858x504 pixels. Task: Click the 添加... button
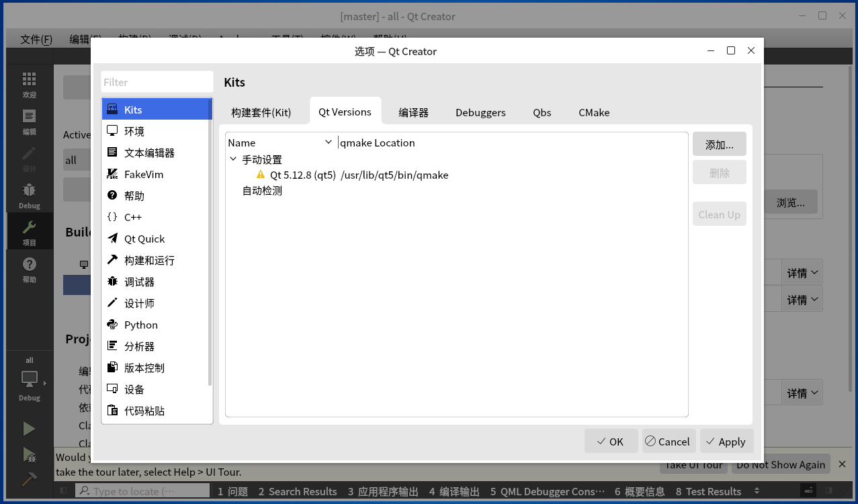pyautogui.click(x=719, y=144)
